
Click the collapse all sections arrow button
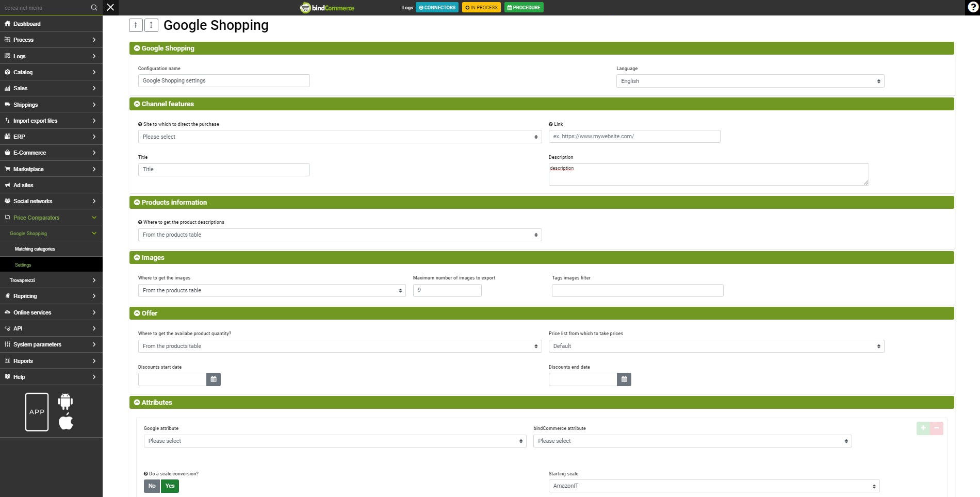pyautogui.click(x=136, y=25)
